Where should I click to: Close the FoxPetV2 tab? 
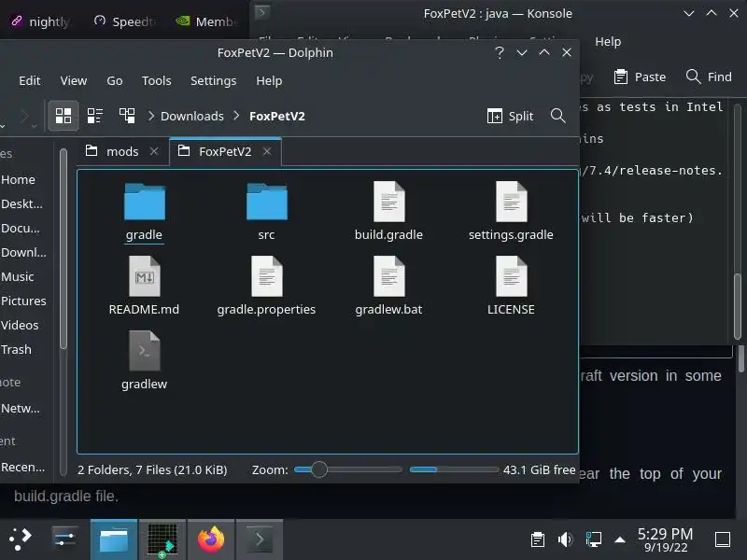[x=267, y=151]
